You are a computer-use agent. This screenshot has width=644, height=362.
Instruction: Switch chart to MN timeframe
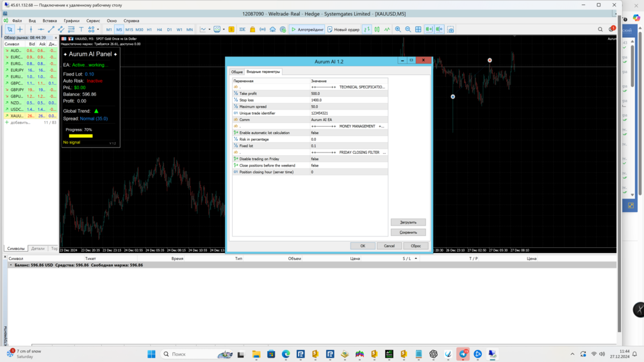(189, 29)
